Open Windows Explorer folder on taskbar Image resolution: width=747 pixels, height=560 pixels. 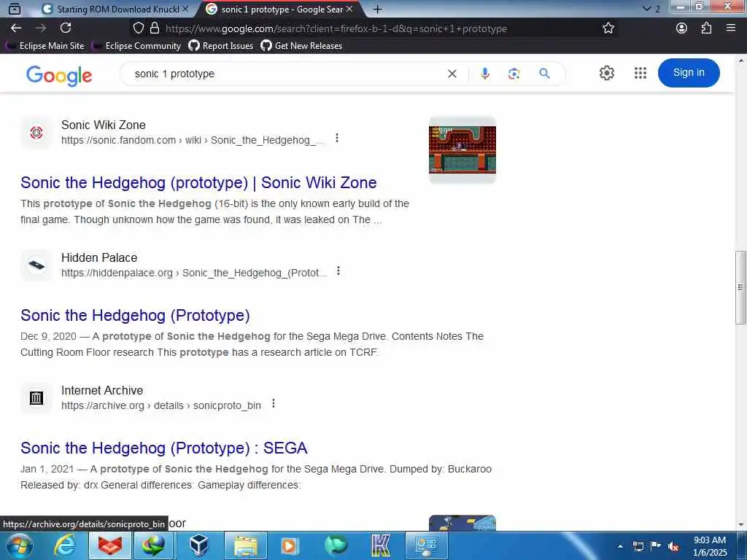pos(245,545)
